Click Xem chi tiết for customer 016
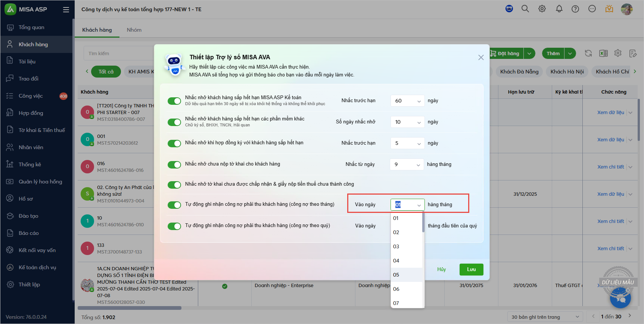Screen dimensions: 644x324 point(610,167)
